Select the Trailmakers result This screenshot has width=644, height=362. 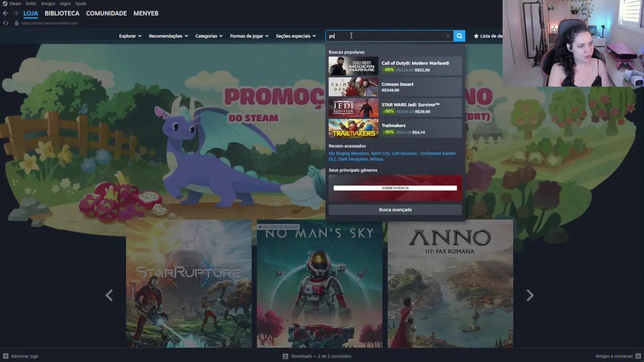[395, 129]
